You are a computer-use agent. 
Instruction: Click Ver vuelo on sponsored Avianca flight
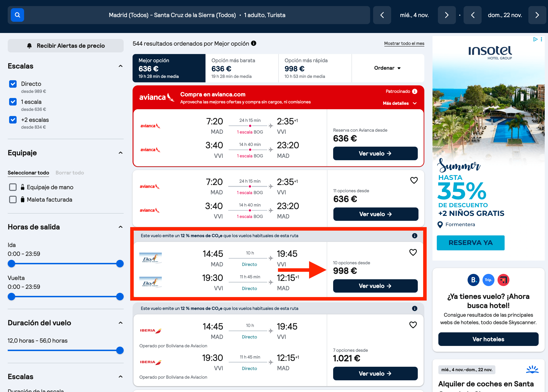(375, 153)
